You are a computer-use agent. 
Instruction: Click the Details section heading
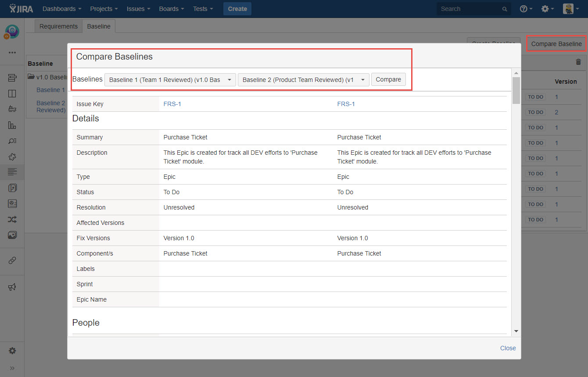(86, 118)
